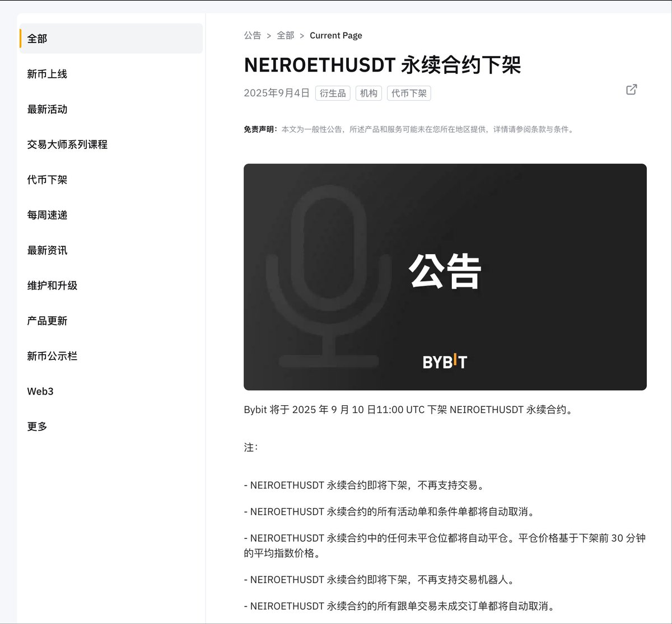672x624 pixels.
Task: Click the 注: label
Action: [251, 448]
